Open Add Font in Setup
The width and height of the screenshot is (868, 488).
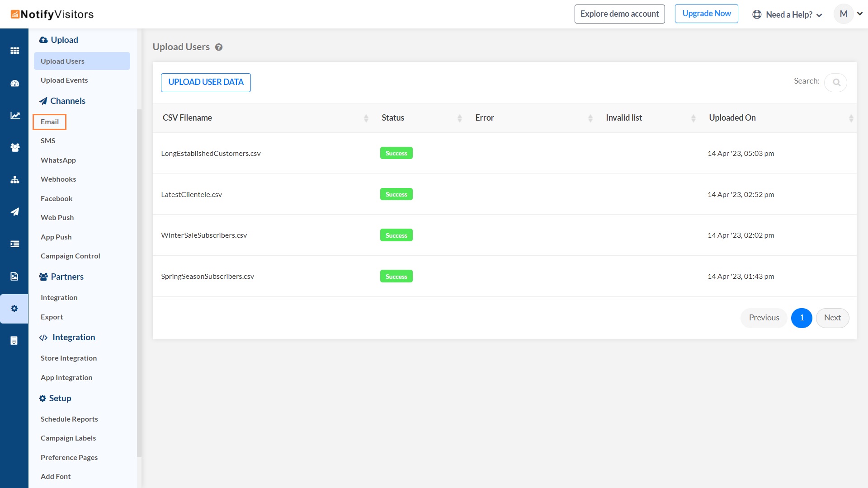56,477
